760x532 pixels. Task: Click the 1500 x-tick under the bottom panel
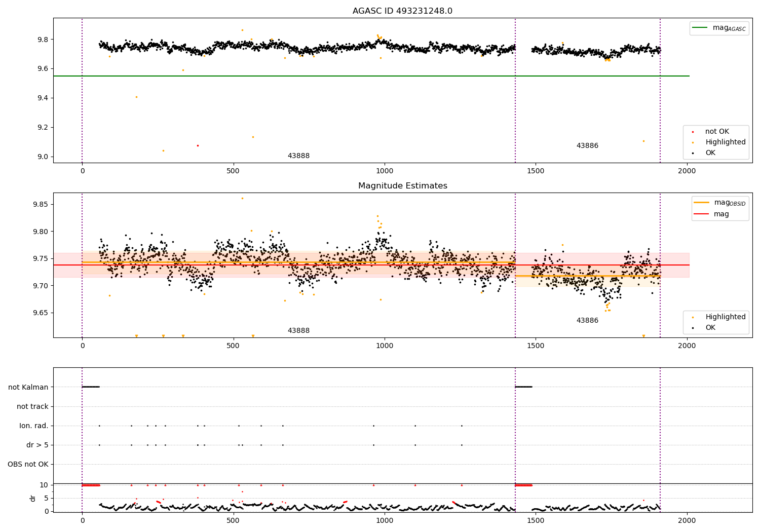pyautogui.click(x=536, y=520)
